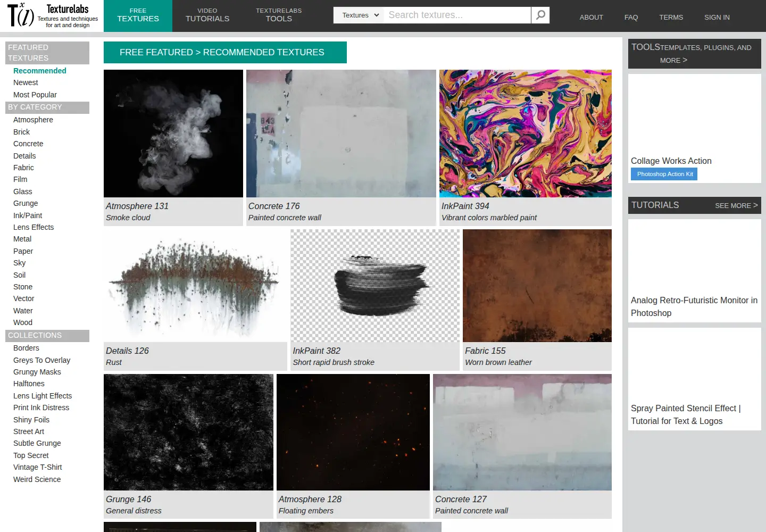This screenshot has height=532, width=766.
Task: Open the Texturelabs logo homepage
Action: (53, 15)
